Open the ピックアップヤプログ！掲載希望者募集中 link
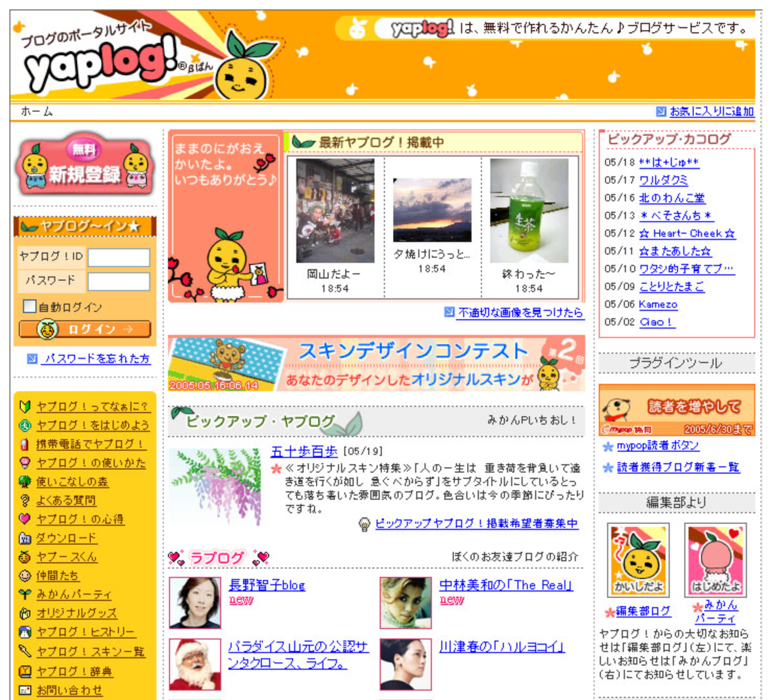The image size is (773, 700). tap(477, 523)
